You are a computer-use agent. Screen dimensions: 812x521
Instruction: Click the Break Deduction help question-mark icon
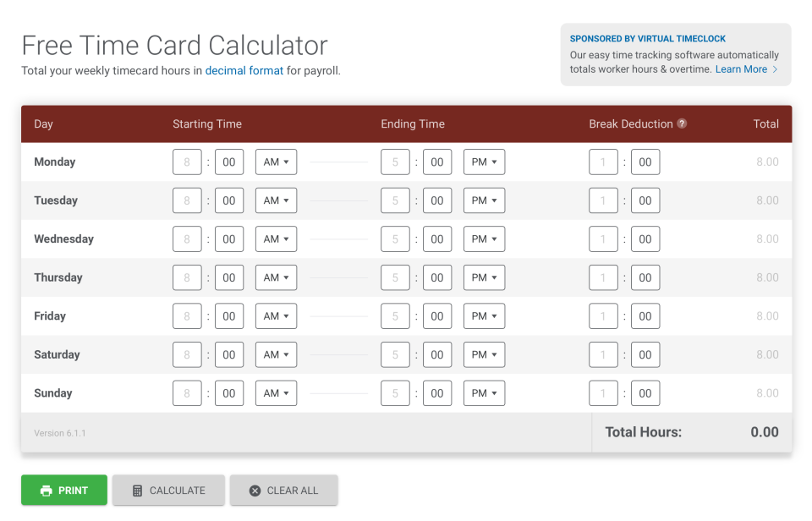click(682, 123)
